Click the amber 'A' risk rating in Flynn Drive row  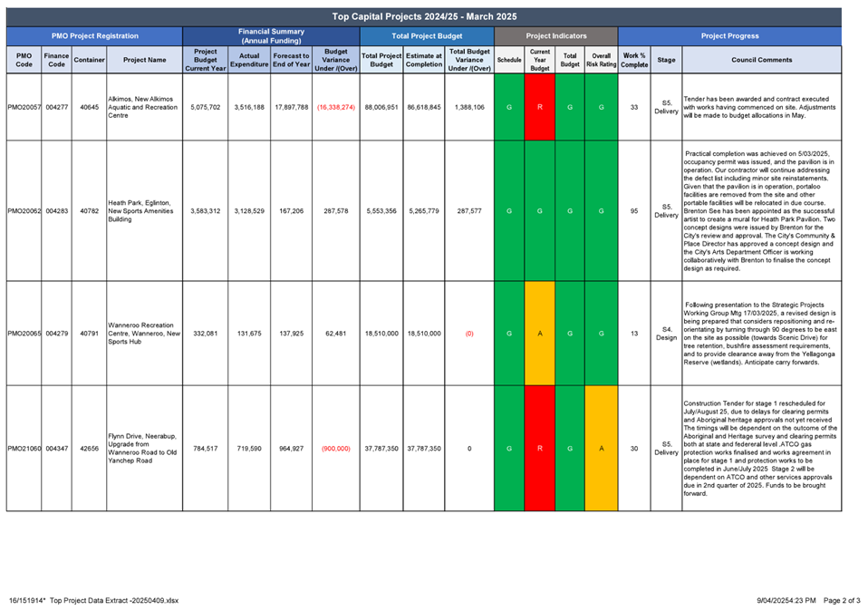coord(602,448)
